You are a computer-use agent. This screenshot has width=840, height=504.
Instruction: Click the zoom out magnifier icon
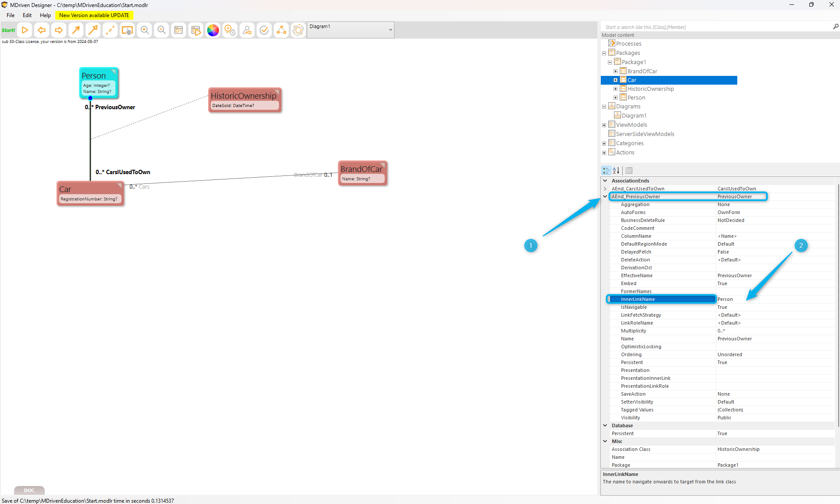(162, 30)
